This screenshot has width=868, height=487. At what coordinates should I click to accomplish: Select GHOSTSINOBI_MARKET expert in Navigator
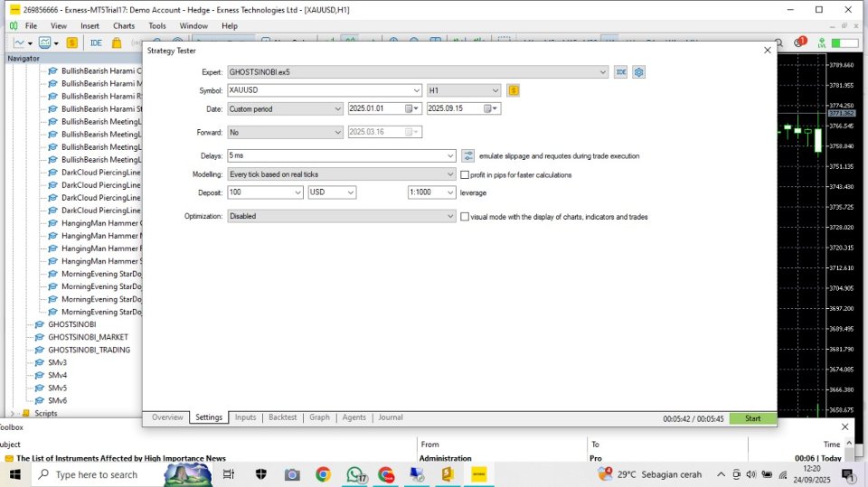click(88, 337)
